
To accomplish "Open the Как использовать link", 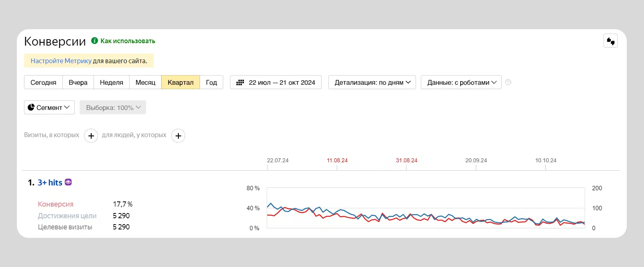I will 128,41.
